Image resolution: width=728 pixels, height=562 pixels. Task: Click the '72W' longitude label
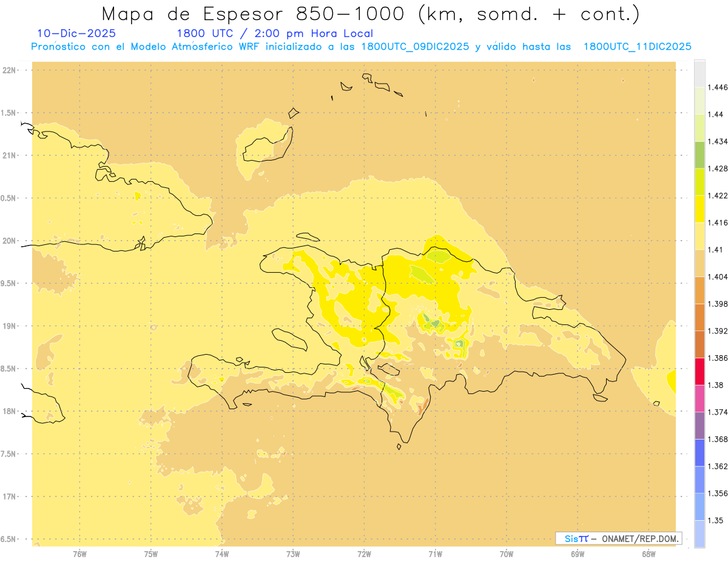364,553
